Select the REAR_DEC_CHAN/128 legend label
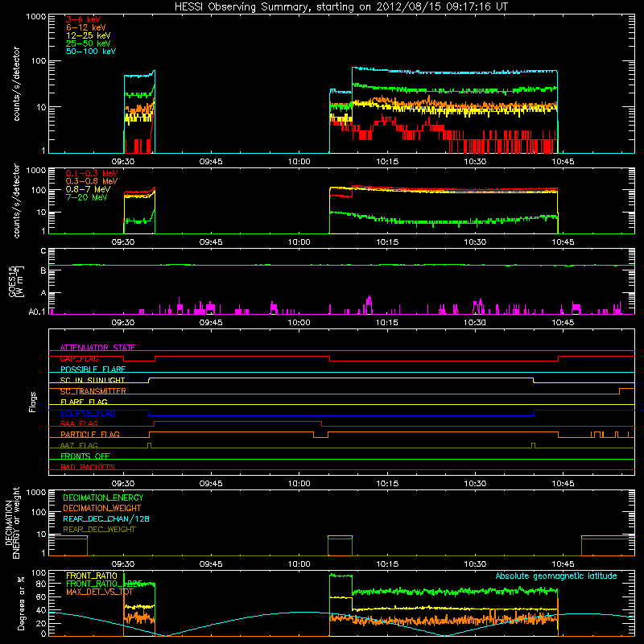 coord(106,518)
